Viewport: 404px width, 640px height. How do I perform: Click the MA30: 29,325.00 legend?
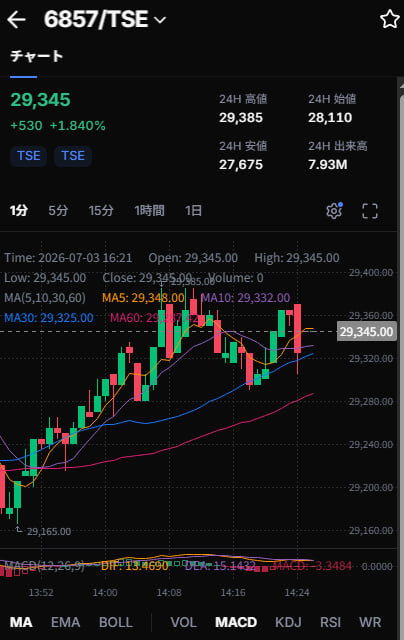[x=49, y=318]
